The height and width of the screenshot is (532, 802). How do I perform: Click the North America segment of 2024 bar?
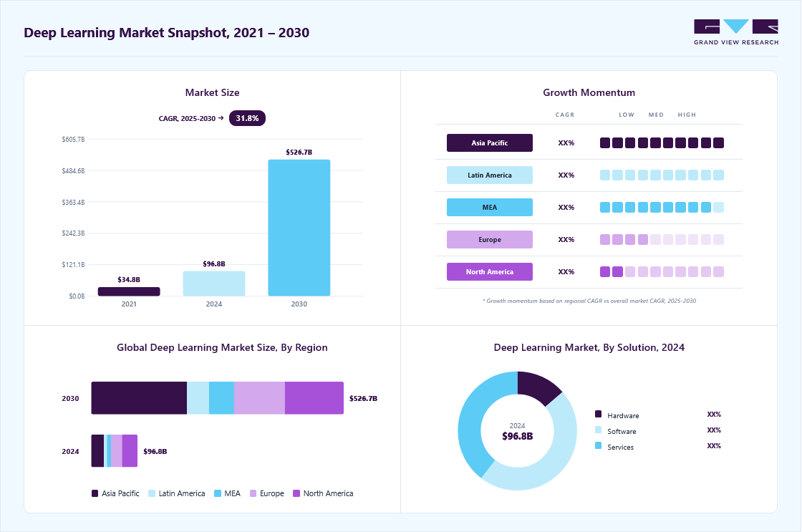130,450
